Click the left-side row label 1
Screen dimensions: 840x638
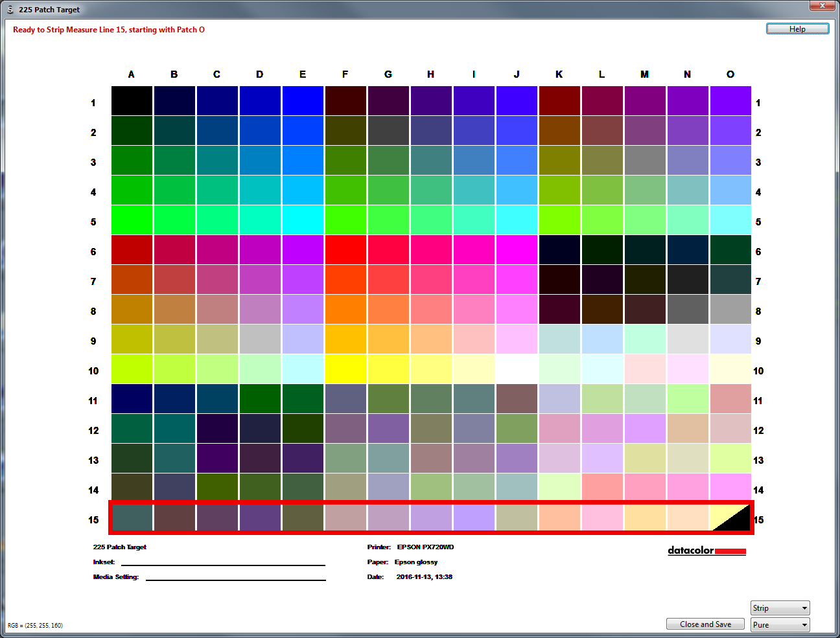(x=93, y=103)
